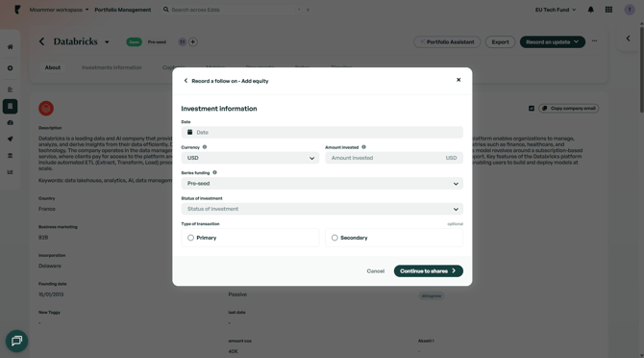Image resolution: width=644 pixels, height=358 pixels.
Task: Click Cancel in the dialog
Action: pos(376,270)
